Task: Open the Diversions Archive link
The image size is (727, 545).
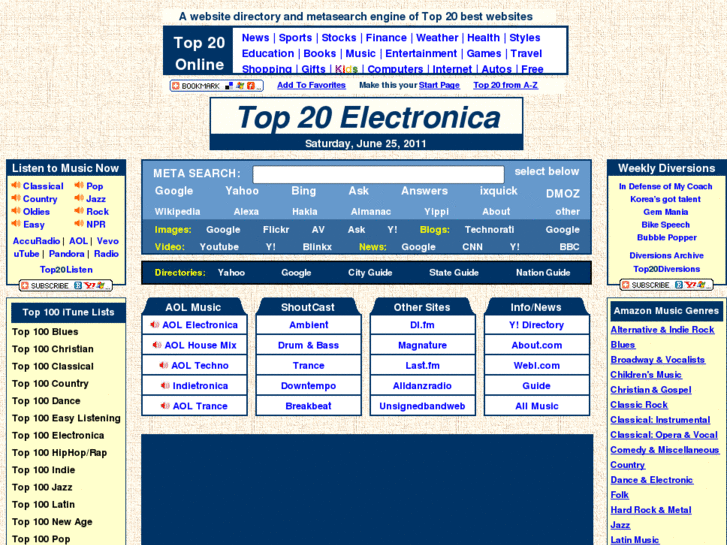Action: click(x=666, y=255)
